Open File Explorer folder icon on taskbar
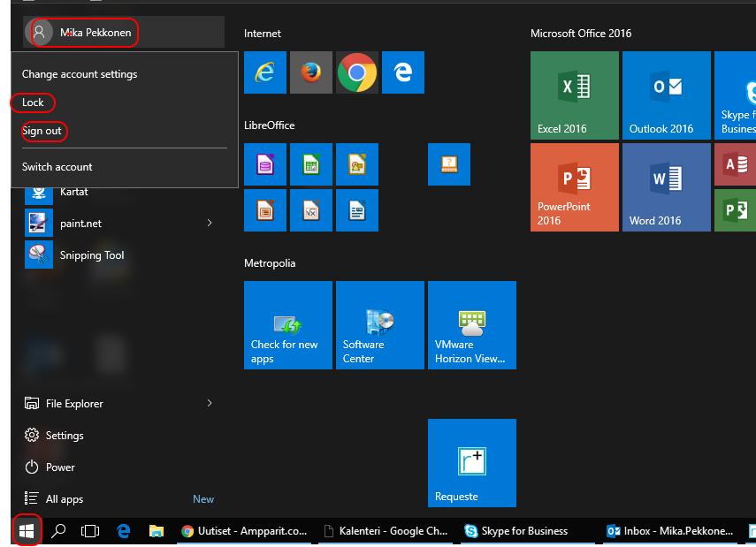756x547 pixels. click(x=157, y=531)
